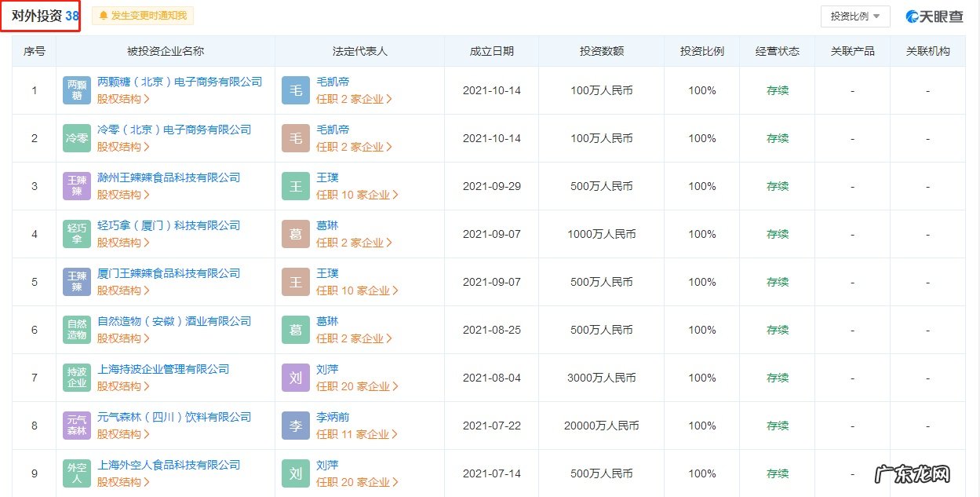
Task: Click the 天眼查 logo in the corner
Action: [x=934, y=15]
